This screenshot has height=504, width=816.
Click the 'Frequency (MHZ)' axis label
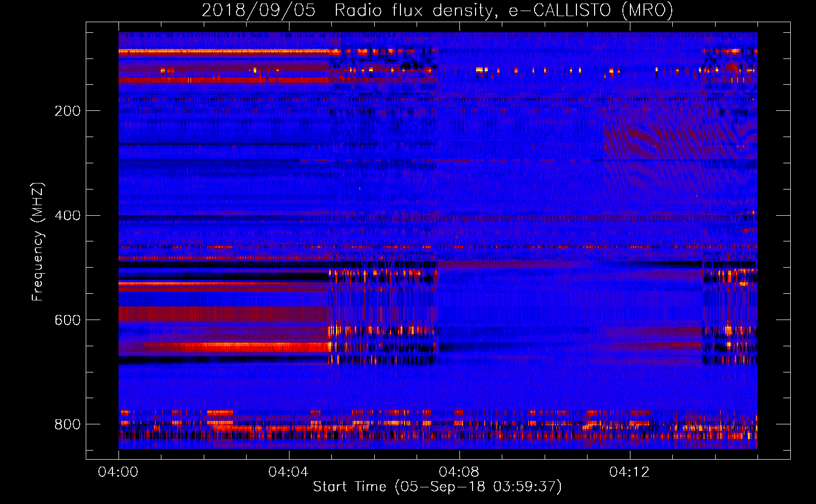(37, 242)
